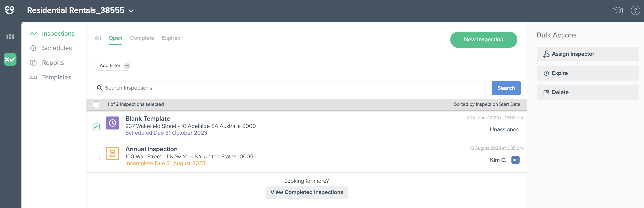Switch to the Complete tab
Screen dimensions: 644x208
pyautogui.click(x=142, y=38)
